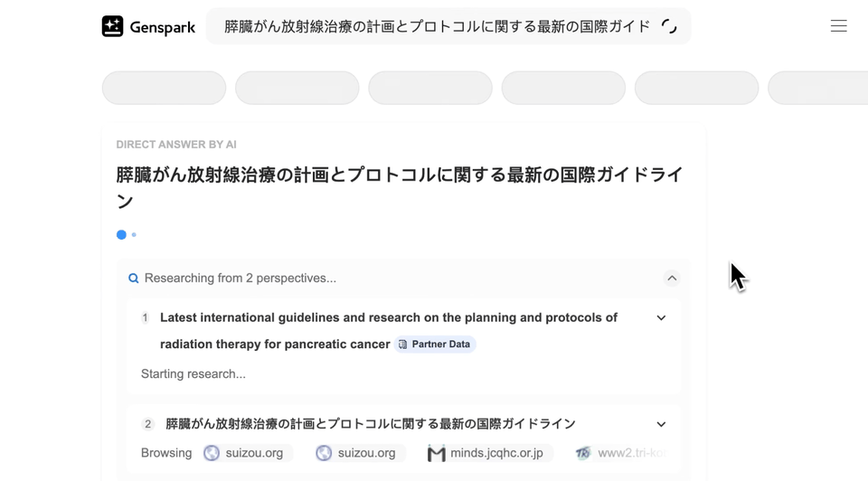Click the second suizou.org globe icon
The width and height of the screenshot is (868, 481).
click(324, 453)
